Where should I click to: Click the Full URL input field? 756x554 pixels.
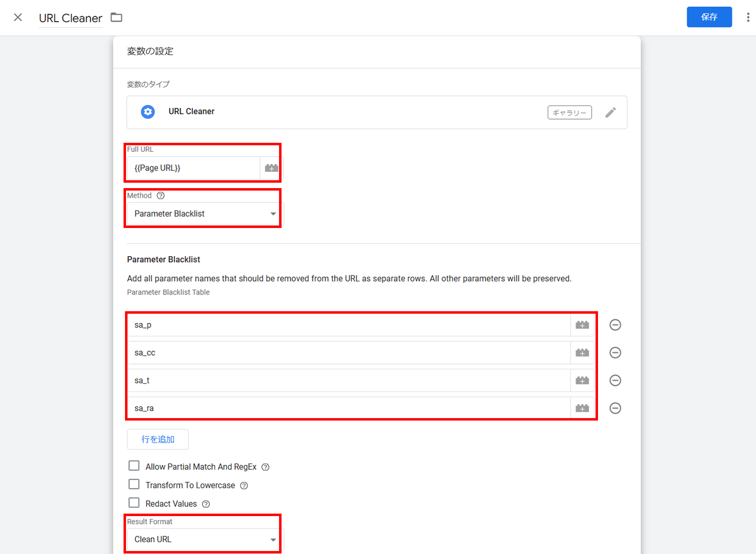[194, 168]
